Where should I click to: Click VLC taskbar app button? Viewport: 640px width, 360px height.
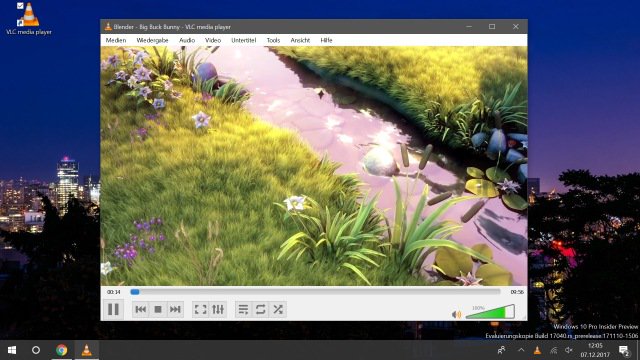pos(87,350)
